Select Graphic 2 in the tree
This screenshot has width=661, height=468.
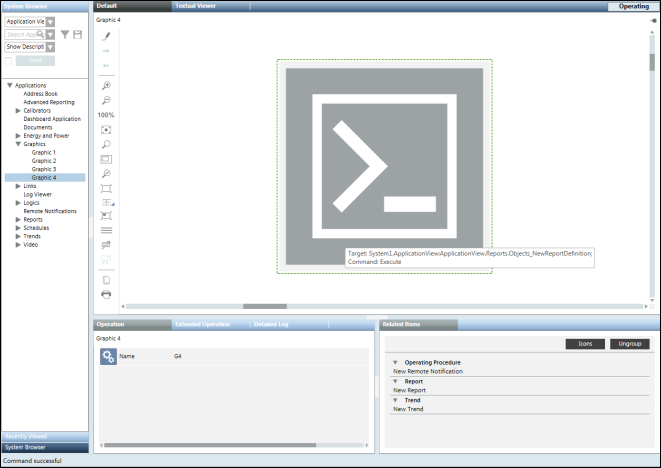43,161
